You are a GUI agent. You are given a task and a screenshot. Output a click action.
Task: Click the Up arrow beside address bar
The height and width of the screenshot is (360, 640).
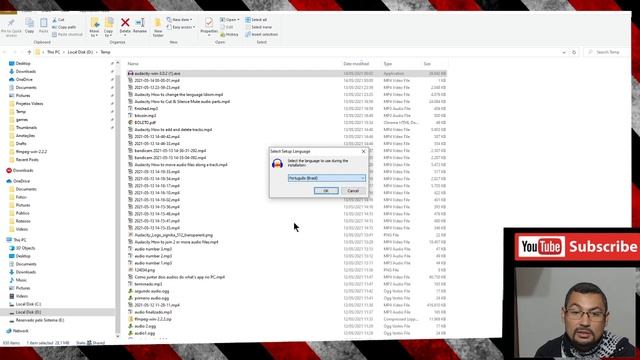(29, 52)
